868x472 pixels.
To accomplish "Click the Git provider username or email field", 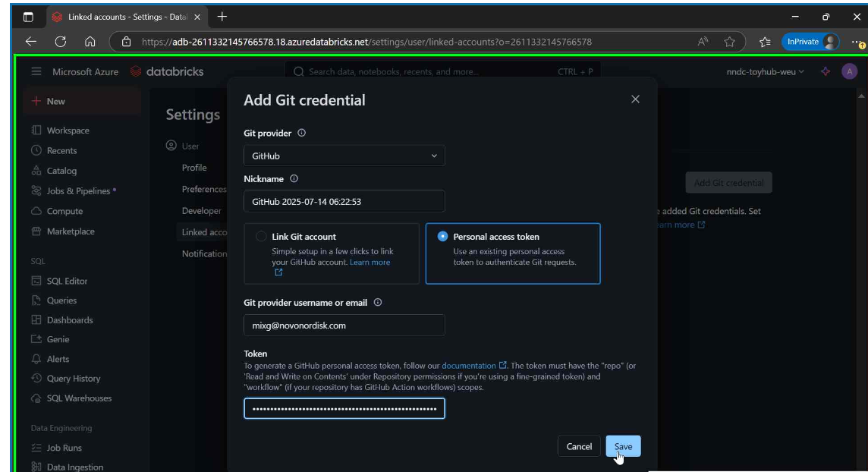I will [x=344, y=326].
